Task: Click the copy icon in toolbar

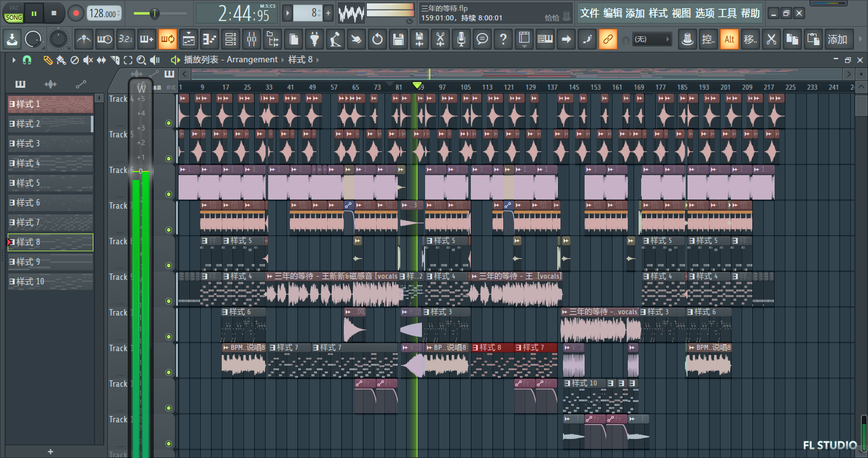Action: [792, 39]
